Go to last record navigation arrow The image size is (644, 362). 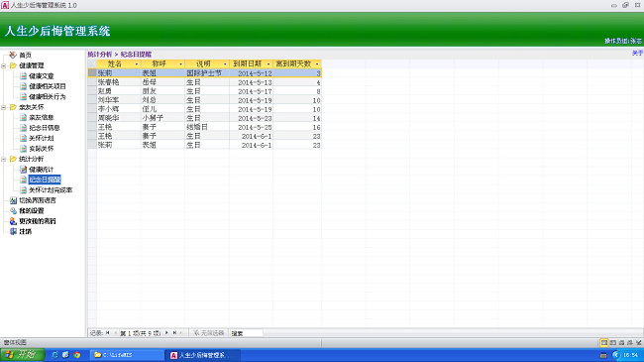[174, 333]
